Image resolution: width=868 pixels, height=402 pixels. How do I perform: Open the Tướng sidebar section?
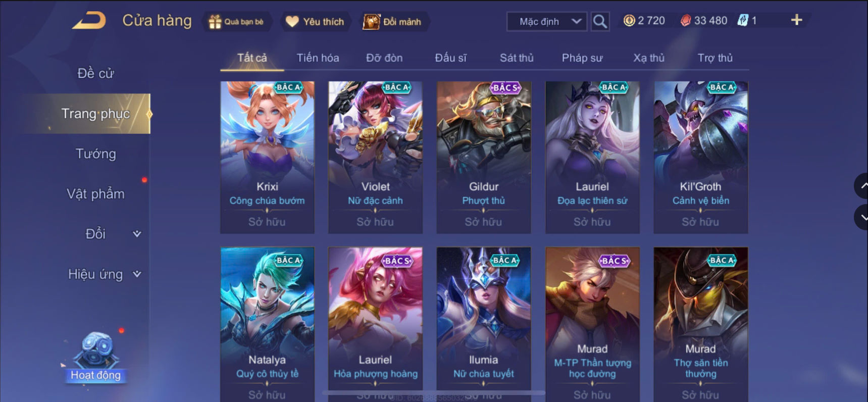click(x=95, y=154)
